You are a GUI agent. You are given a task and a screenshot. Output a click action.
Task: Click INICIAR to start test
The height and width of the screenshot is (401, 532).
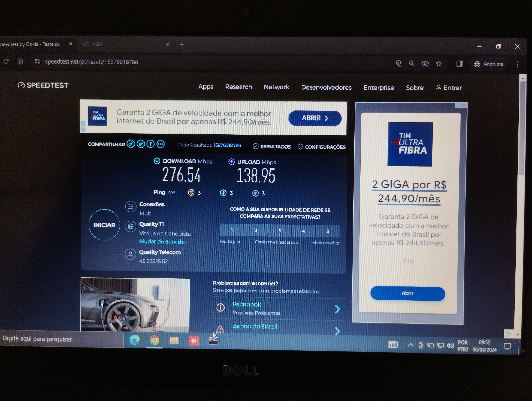pos(104,225)
